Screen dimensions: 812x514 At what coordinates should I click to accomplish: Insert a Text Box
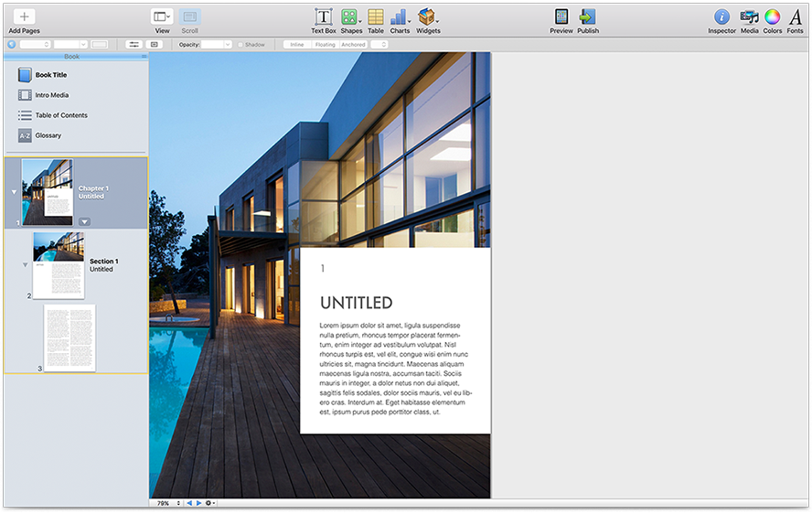(x=324, y=17)
